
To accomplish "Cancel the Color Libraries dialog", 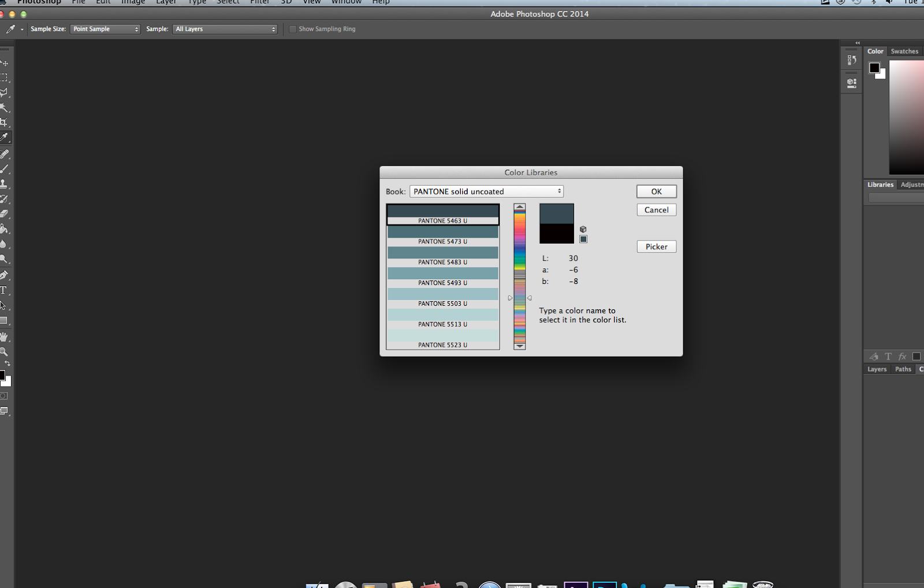I will (657, 210).
